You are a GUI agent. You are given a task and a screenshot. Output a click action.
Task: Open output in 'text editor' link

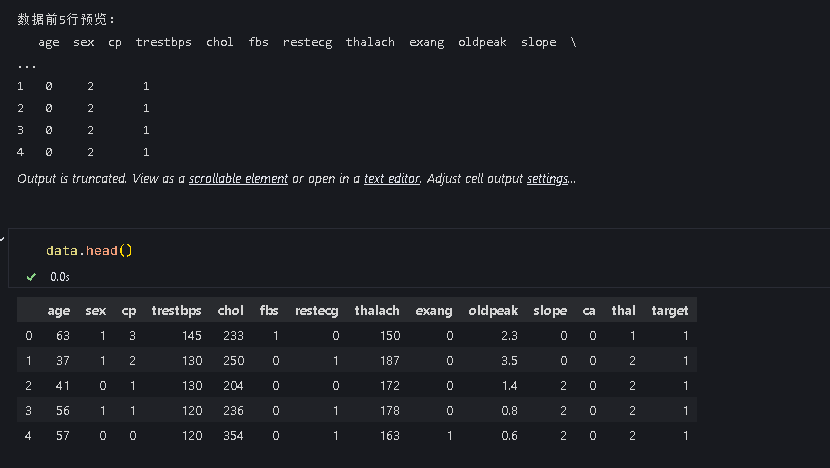click(392, 179)
